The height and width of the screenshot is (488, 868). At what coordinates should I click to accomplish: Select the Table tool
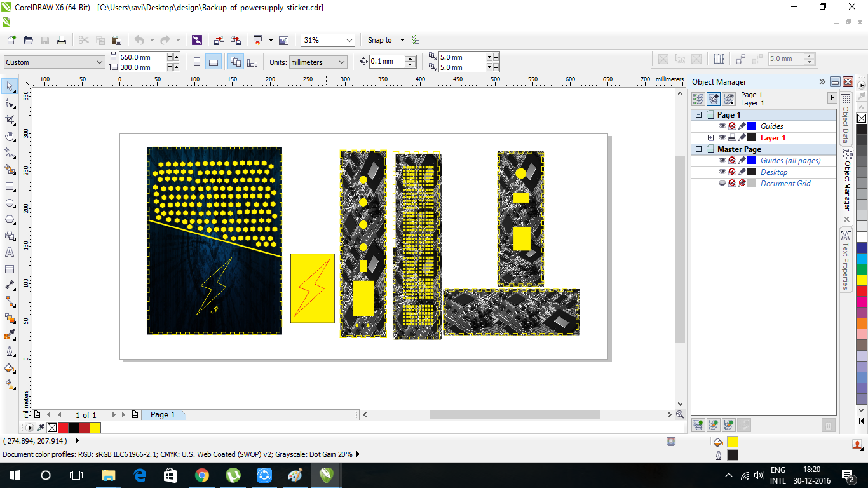click(10, 269)
